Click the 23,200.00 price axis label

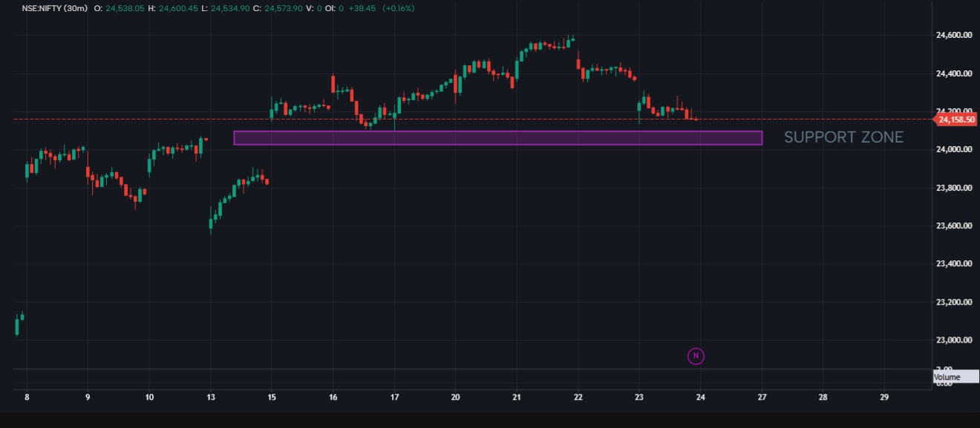tap(955, 302)
